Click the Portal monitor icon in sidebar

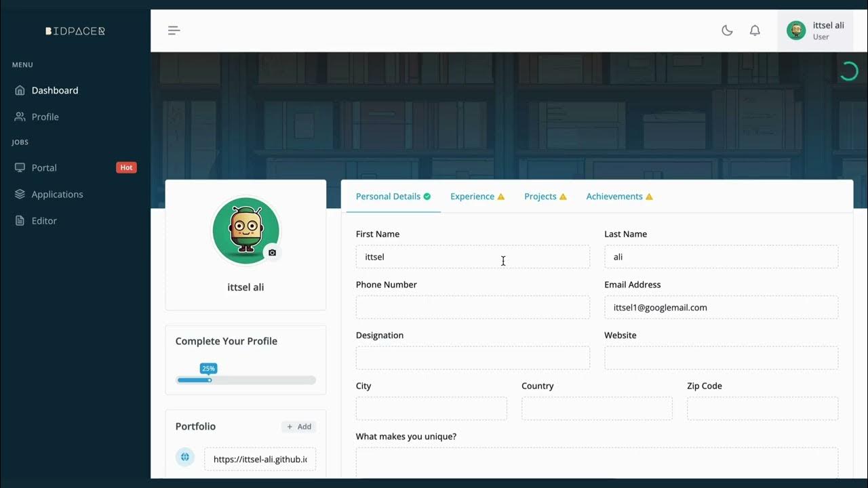[x=20, y=167]
